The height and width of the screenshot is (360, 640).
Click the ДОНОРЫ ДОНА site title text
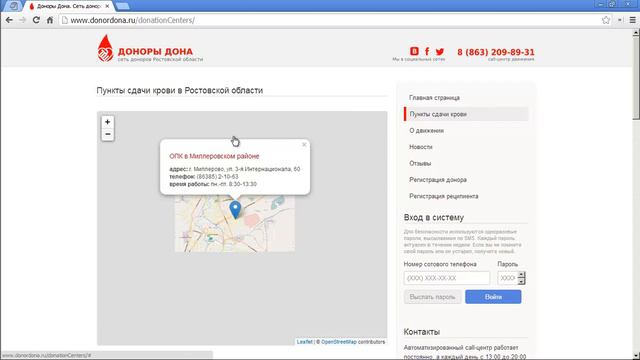tap(155, 52)
